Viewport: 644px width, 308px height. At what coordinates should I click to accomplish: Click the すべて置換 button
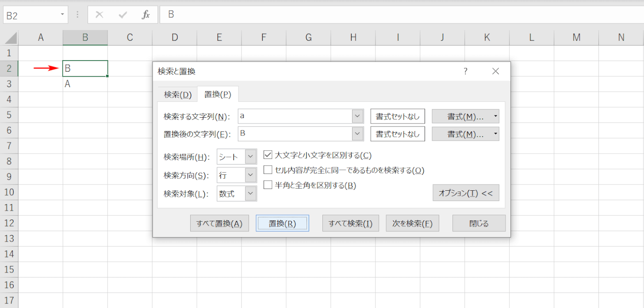[x=219, y=223]
